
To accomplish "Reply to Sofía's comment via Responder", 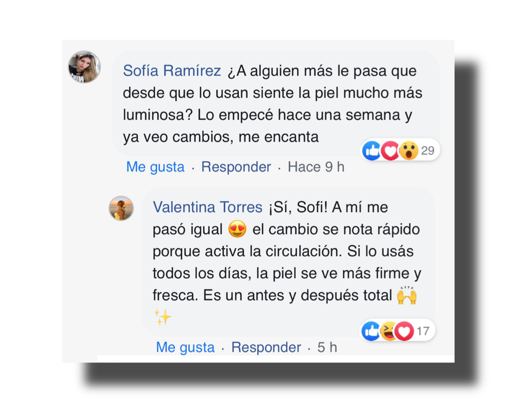I will point(236,167).
